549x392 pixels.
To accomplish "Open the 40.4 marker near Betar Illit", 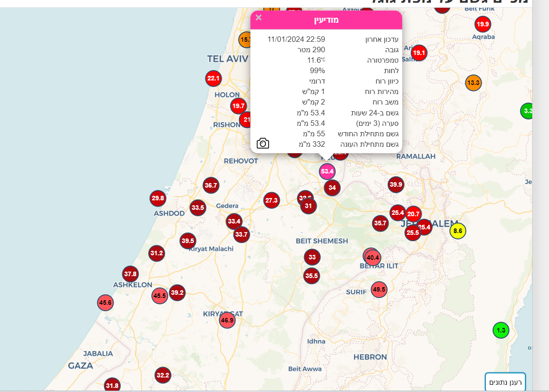I will pyautogui.click(x=373, y=258).
